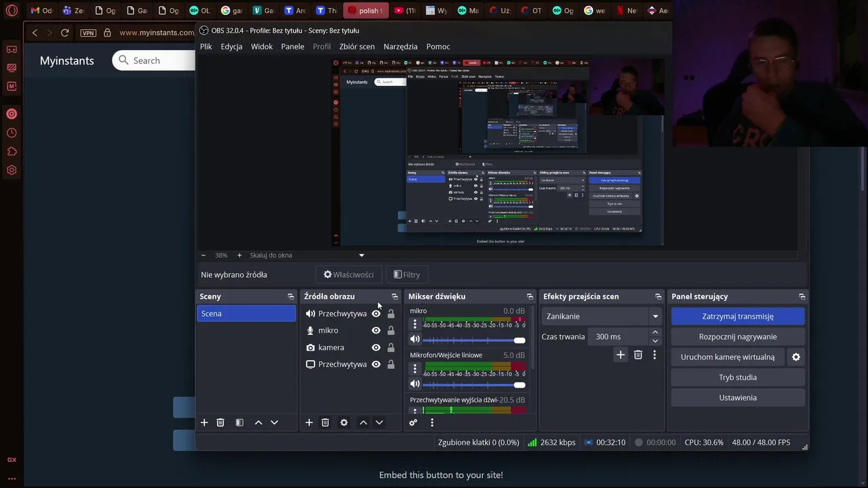Viewport: 868px width, 488px height.
Task: Click the Myinstants Search field
Action: (x=154, y=60)
